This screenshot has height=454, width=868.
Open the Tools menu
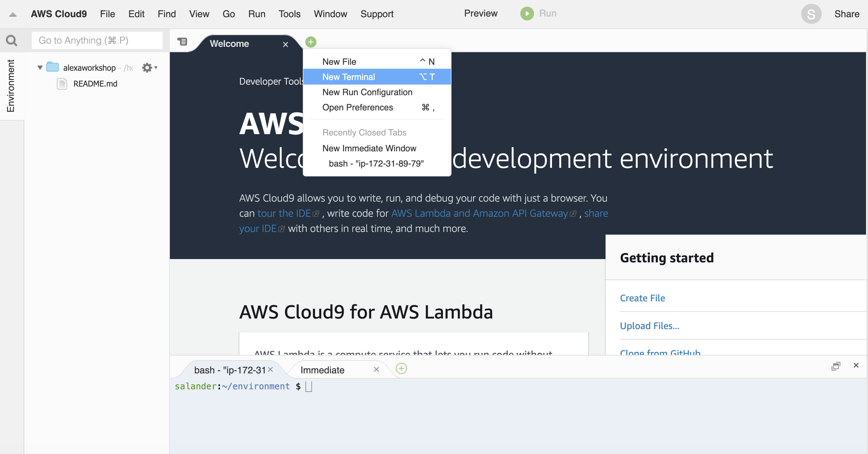coord(290,14)
